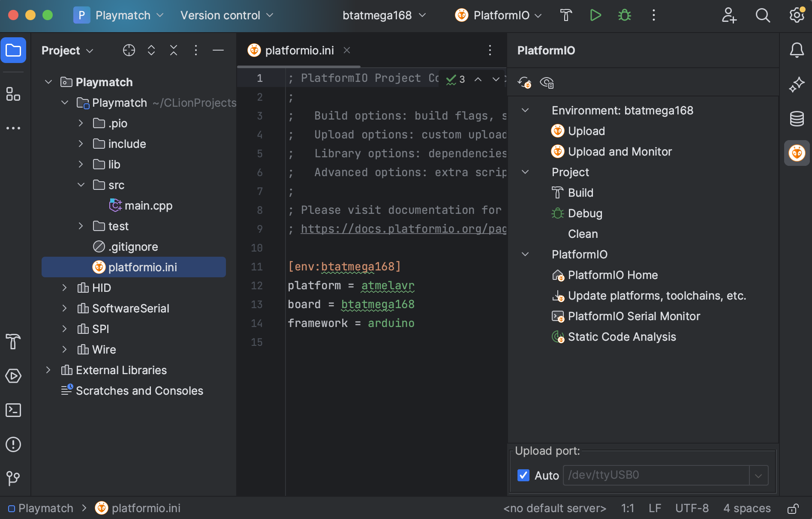
Task: Expand External Libraries node
Action: tap(48, 370)
